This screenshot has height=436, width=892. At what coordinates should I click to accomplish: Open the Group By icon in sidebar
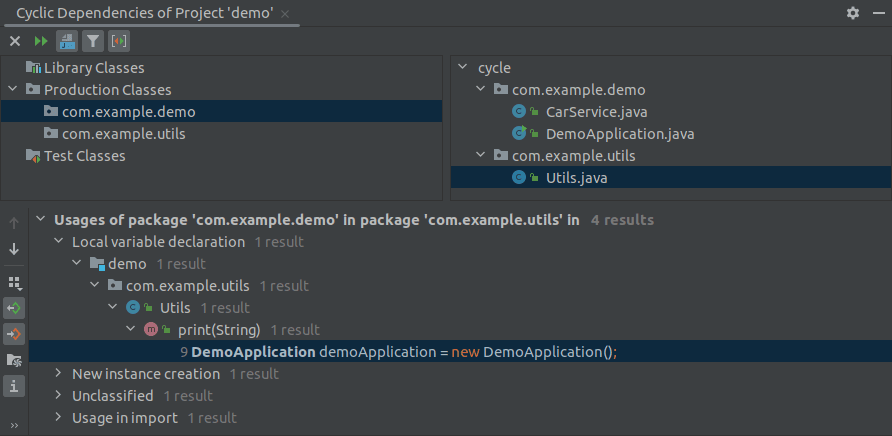click(14, 282)
